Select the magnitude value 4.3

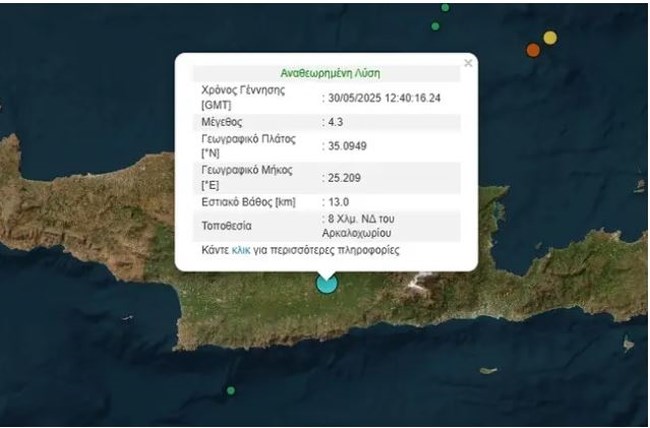pos(333,121)
